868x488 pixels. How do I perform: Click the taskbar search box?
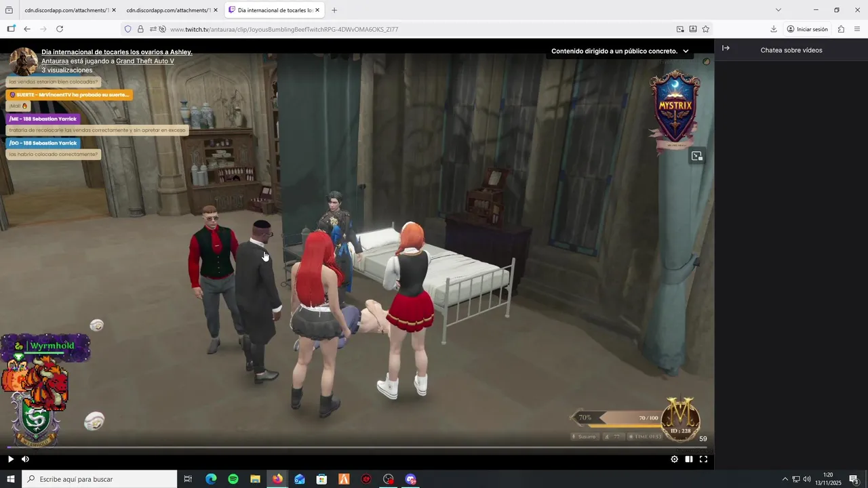pos(100,479)
